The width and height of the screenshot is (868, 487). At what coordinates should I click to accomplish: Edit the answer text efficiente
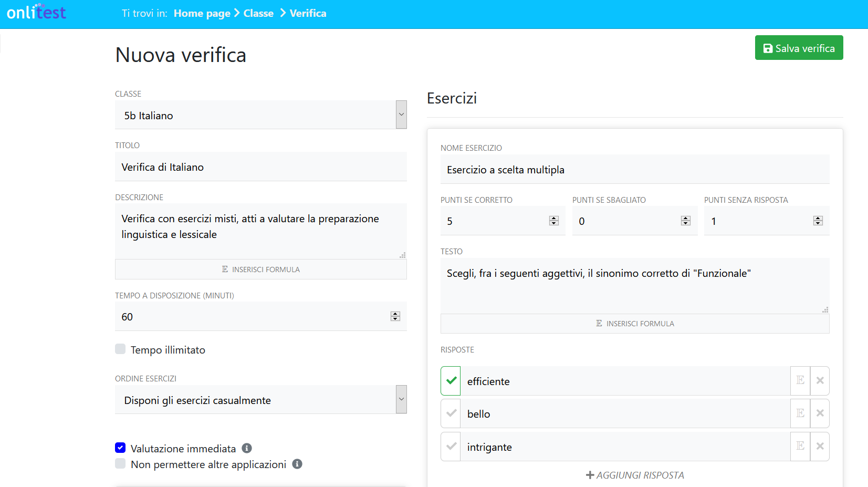click(x=625, y=381)
